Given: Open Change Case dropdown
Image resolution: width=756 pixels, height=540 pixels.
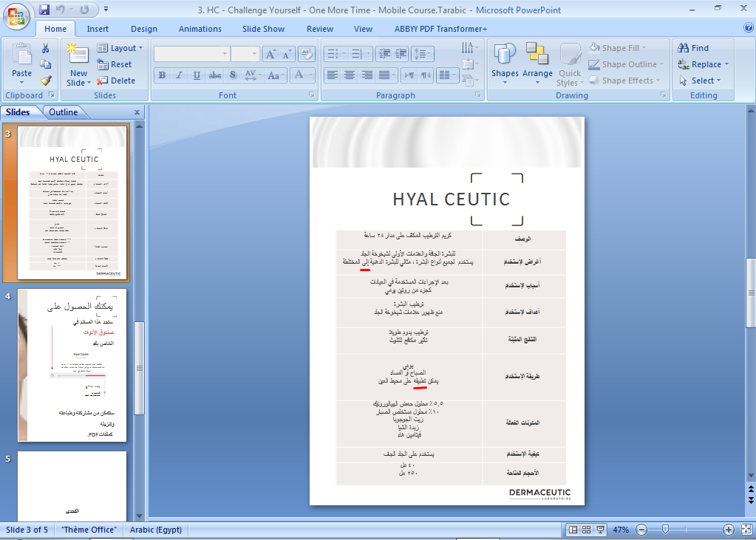Looking at the screenshot, I should pyautogui.click(x=276, y=75).
